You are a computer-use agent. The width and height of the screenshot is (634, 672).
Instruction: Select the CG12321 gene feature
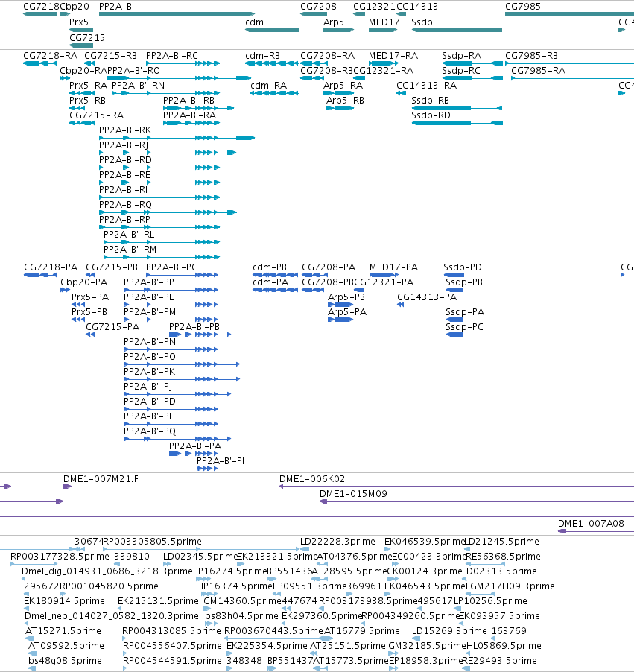click(359, 14)
